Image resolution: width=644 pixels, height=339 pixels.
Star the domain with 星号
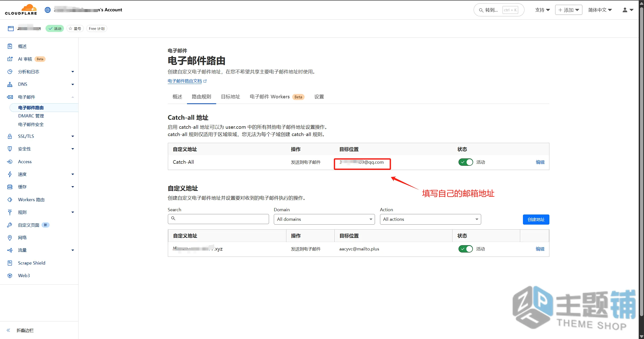[x=75, y=28]
